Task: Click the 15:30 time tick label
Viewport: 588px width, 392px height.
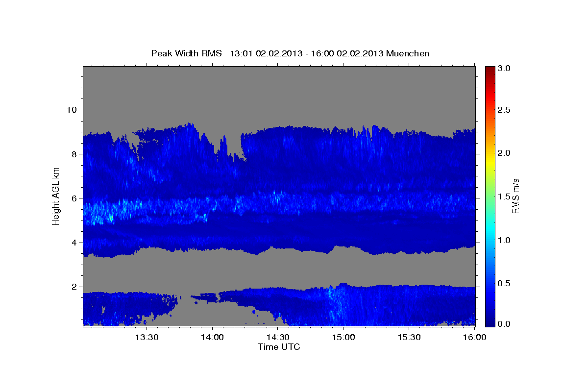Action: (x=409, y=337)
